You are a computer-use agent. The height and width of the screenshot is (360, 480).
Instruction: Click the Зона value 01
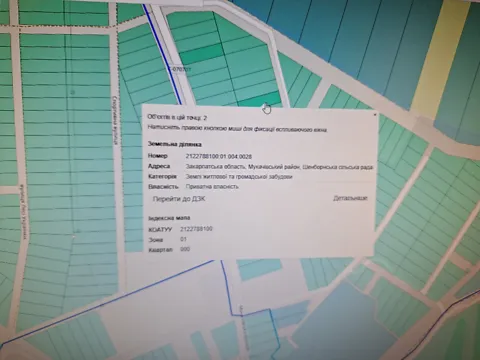pos(183,239)
